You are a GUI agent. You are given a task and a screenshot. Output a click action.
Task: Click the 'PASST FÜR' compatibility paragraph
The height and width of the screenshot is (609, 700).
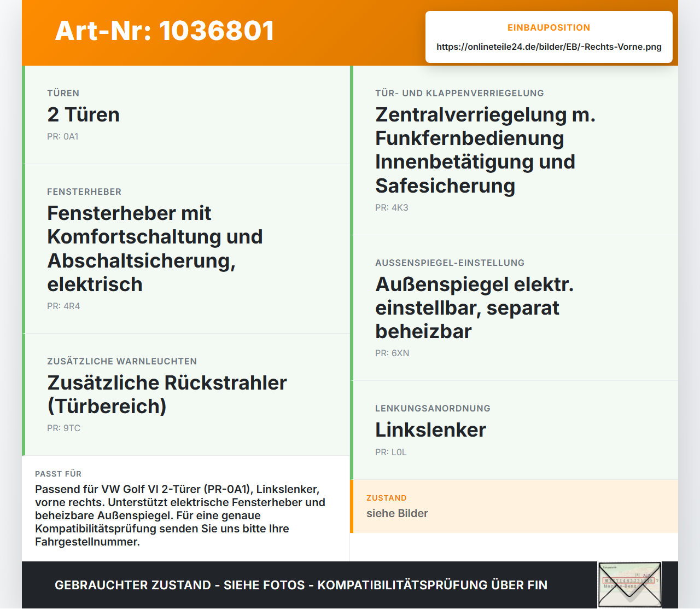click(180, 515)
